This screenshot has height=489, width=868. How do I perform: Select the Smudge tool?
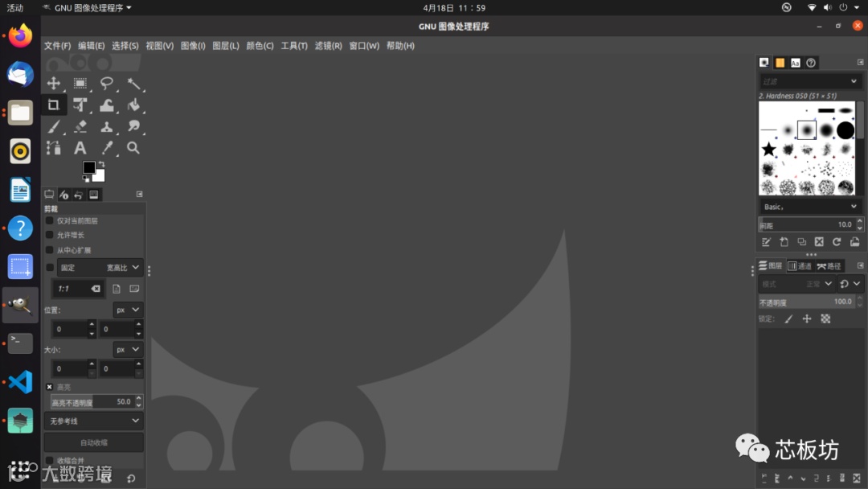pos(133,126)
